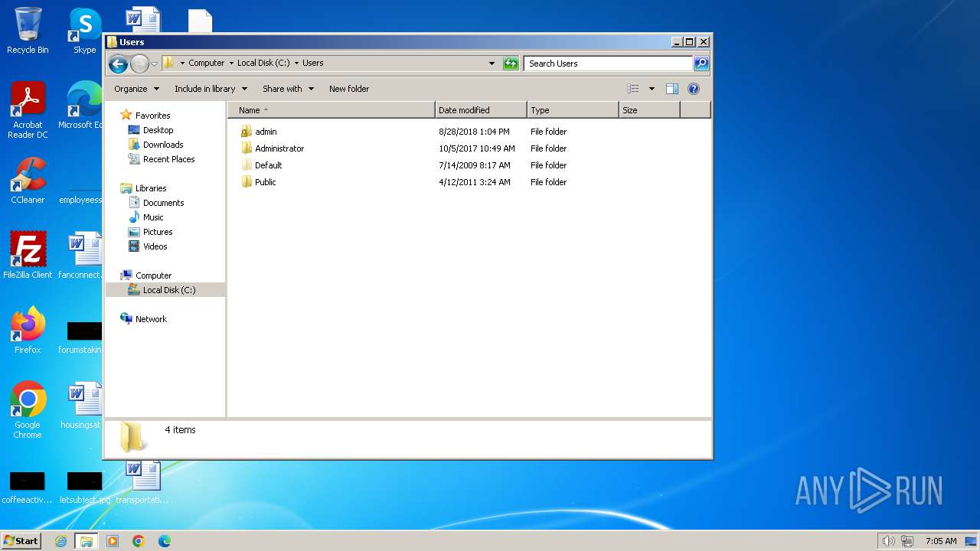Select Computer in the address breadcrumb
980x551 pixels.
coord(207,63)
